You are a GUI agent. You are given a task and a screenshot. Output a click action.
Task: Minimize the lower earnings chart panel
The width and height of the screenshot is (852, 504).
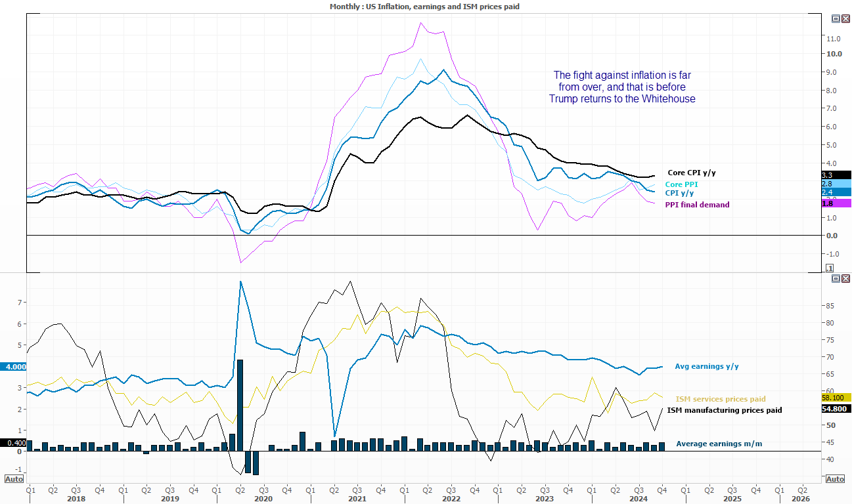836,279
